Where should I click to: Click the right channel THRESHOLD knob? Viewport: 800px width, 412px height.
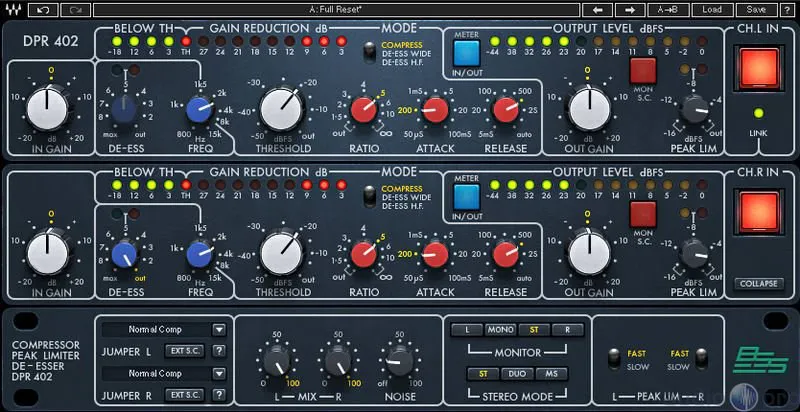[x=281, y=252]
